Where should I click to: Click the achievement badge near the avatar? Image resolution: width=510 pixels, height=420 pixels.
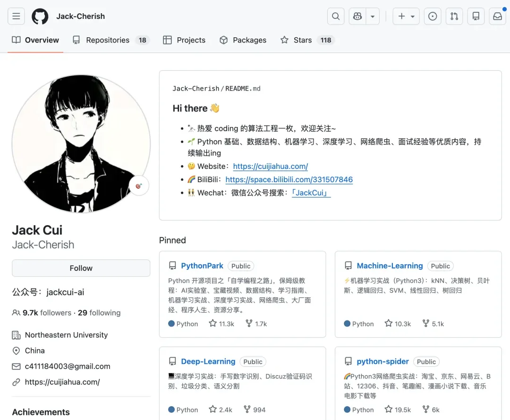pyautogui.click(x=138, y=186)
